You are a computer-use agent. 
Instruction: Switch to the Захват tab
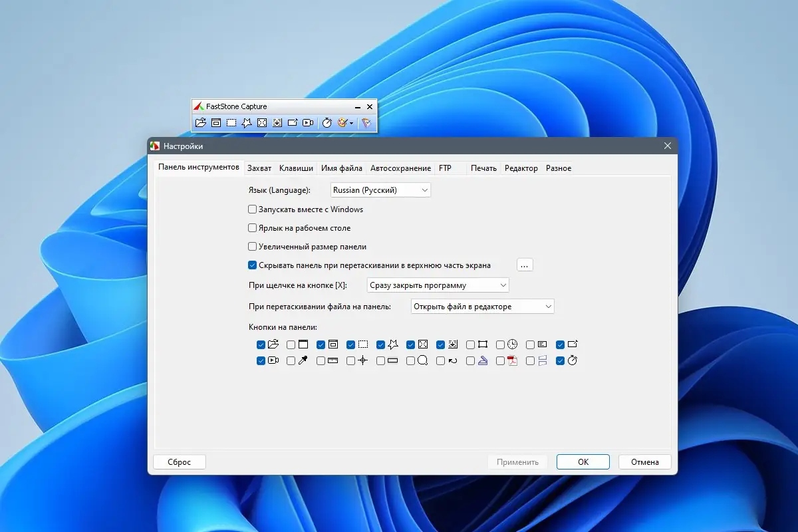(x=259, y=168)
